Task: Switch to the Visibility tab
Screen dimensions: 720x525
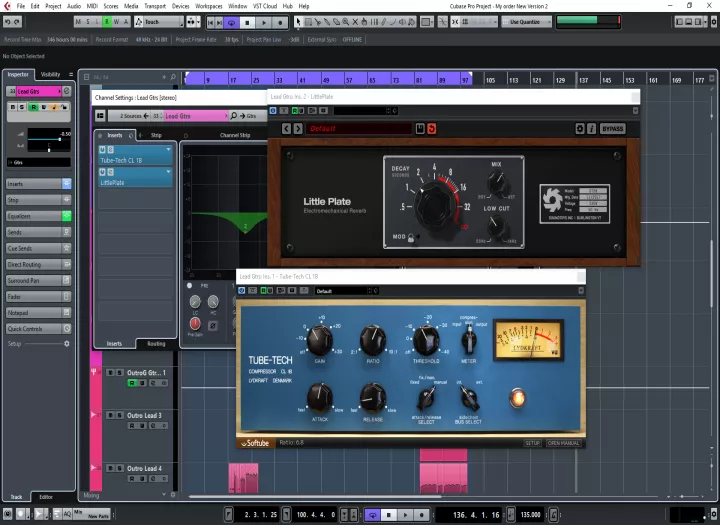Action: click(51, 74)
